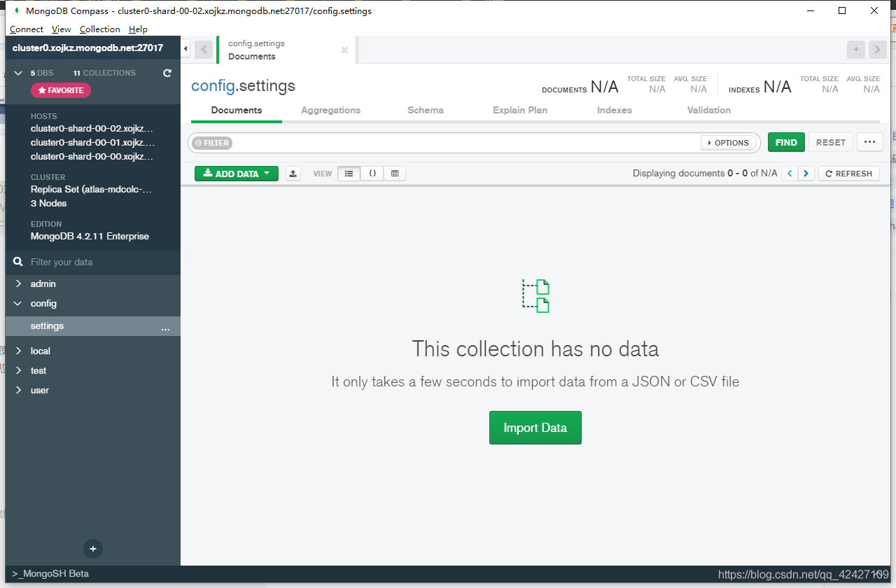This screenshot has width=896, height=588.
Task: Expand the user database
Action: point(19,390)
